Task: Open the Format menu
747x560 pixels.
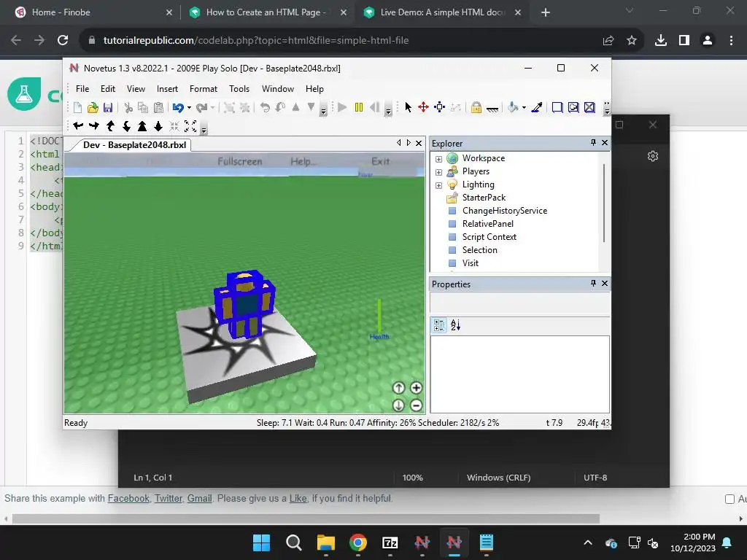Action: 204,88
